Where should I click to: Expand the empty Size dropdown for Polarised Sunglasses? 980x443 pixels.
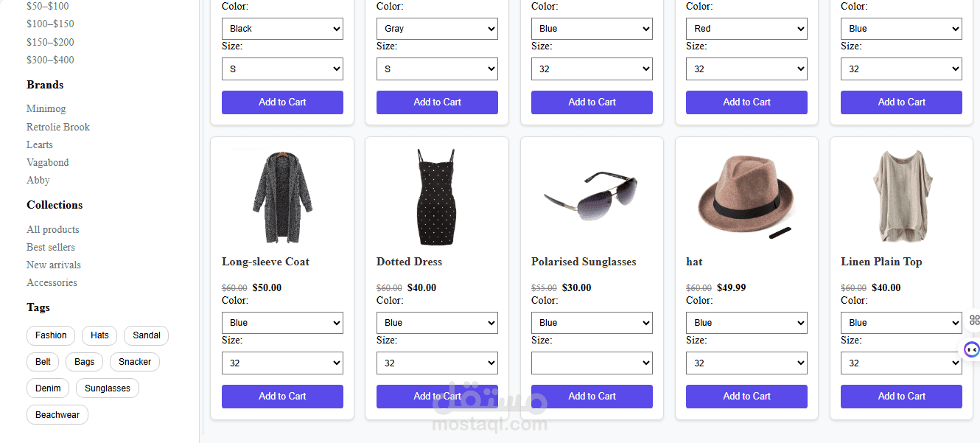pyautogui.click(x=592, y=363)
